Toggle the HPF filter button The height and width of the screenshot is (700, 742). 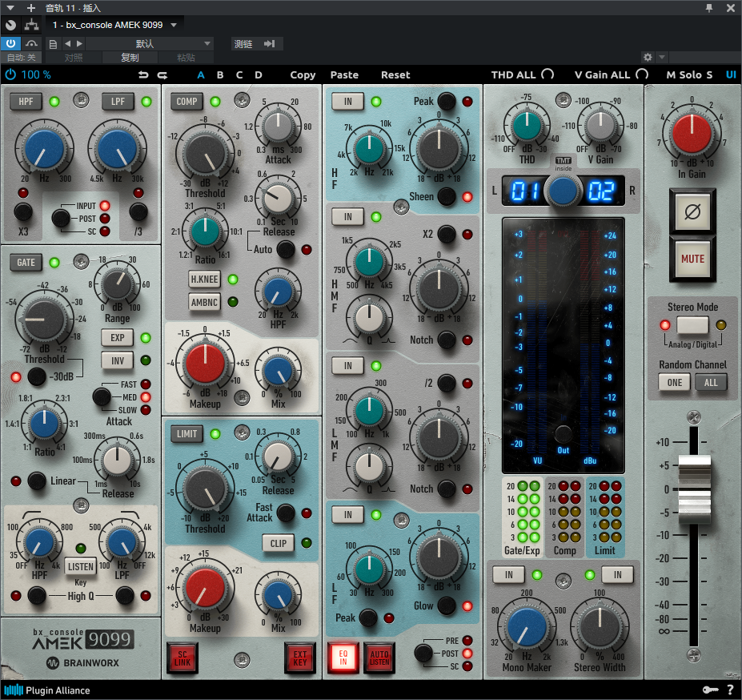26,102
